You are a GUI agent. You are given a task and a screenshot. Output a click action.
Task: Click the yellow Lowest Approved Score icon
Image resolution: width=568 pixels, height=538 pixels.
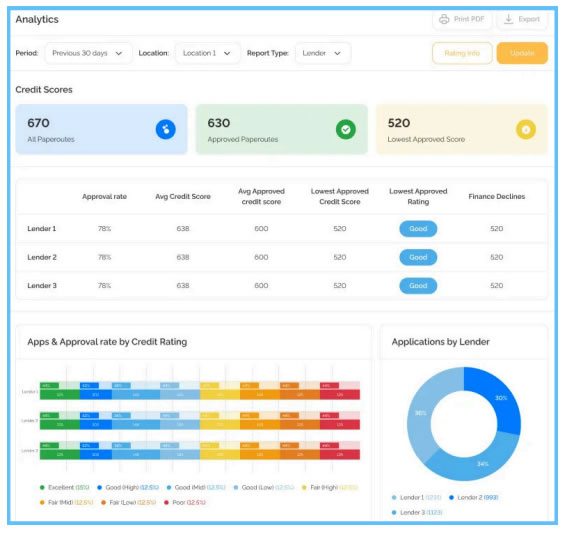click(526, 129)
